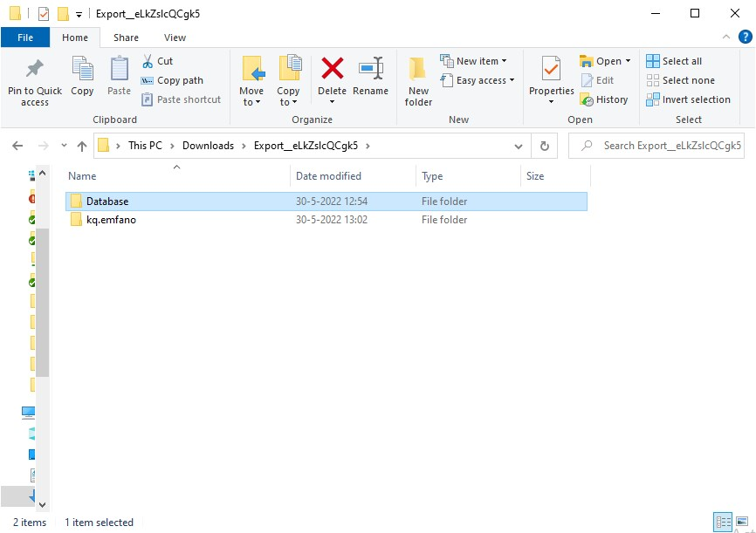
Task: Create a New folder
Action: [418, 81]
